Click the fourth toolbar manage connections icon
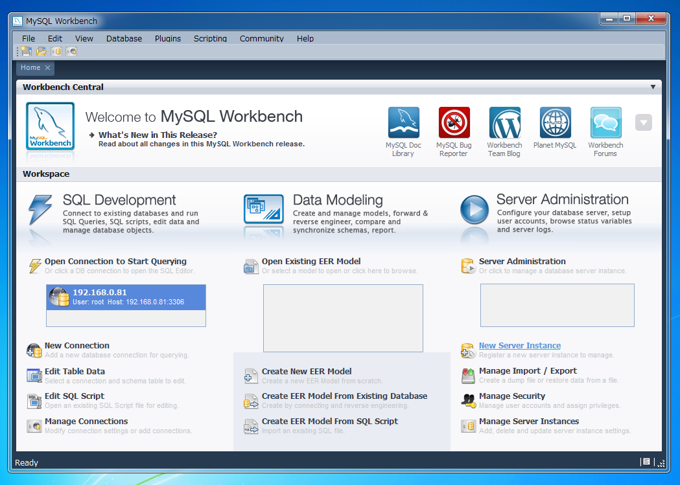 click(x=71, y=52)
